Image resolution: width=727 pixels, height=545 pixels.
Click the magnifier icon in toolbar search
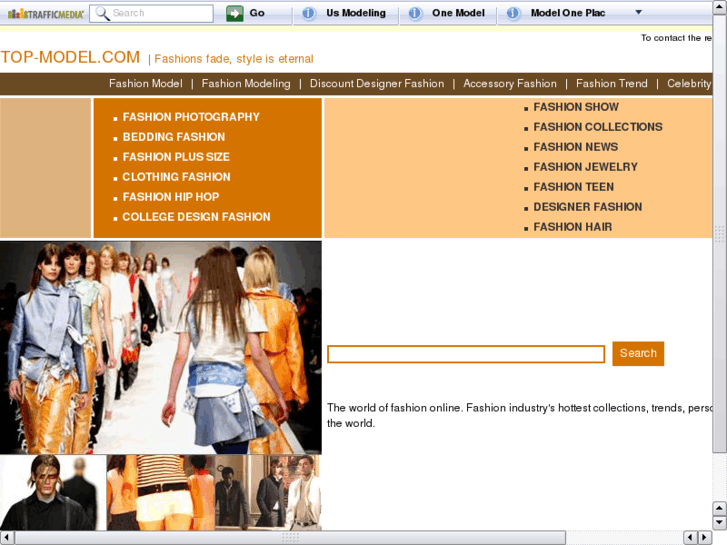102,13
